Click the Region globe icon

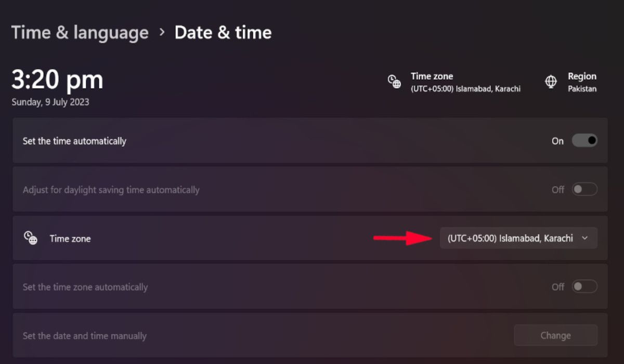[x=550, y=82]
